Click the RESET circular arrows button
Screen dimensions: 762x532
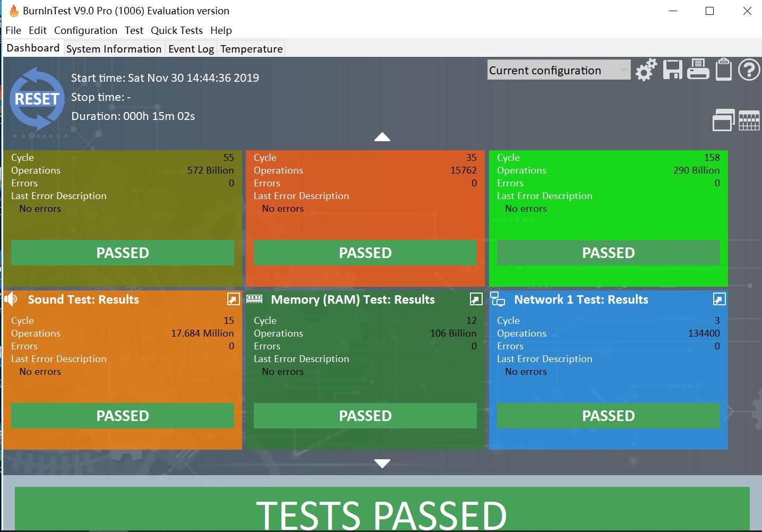(36, 99)
